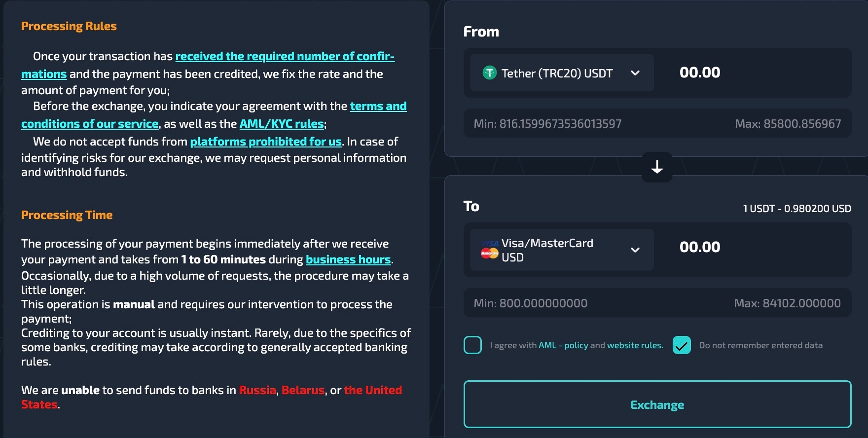Click the From minimum amount value
Screen dimensions: 868x438
pos(547,124)
